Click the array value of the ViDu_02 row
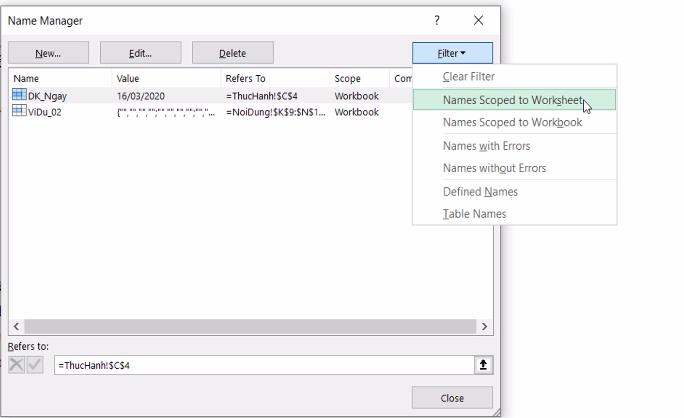Viewport: 684px width, 418px height. point(166,112)
